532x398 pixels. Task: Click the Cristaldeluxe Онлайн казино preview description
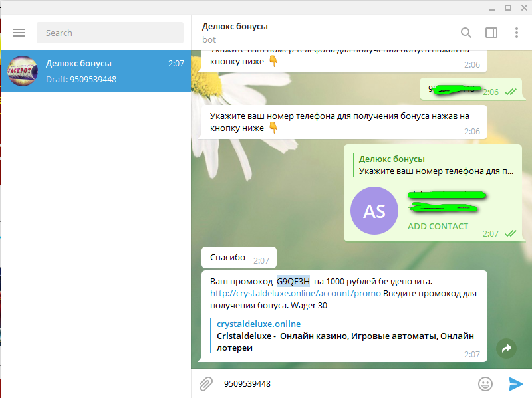click(x=345, y=342)
